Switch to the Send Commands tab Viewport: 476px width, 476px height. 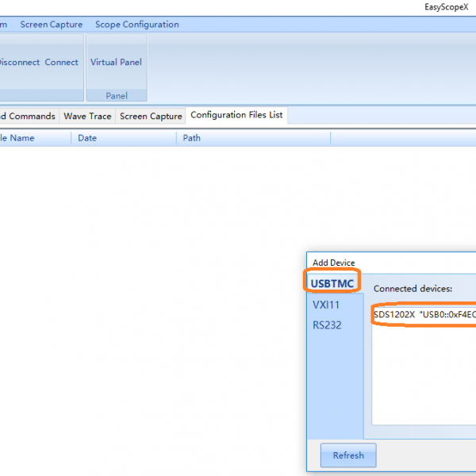(29, 117)
